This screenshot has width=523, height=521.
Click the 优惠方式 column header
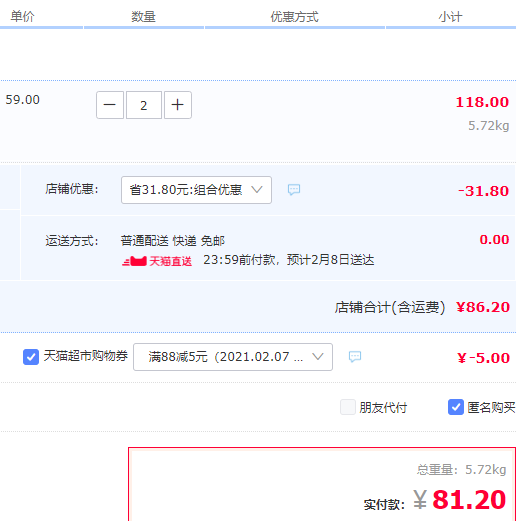click(295, 16)
